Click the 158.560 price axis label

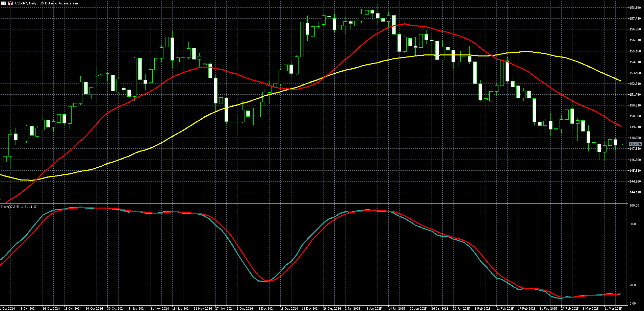click(x=635, y=7)
